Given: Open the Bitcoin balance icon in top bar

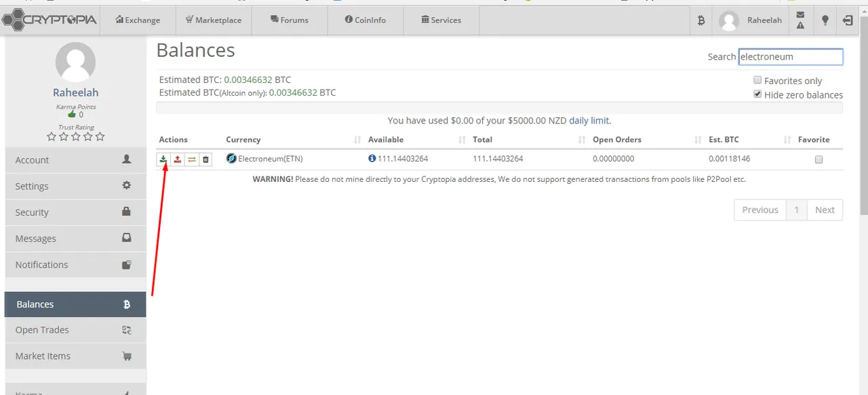Looking at the screenshot, I should [701, 20].
